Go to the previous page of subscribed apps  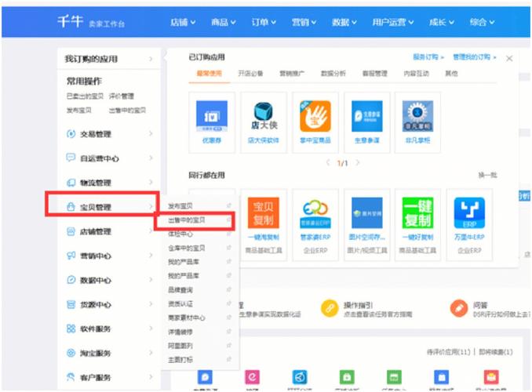pyautogui.click(x=328, y=162)
